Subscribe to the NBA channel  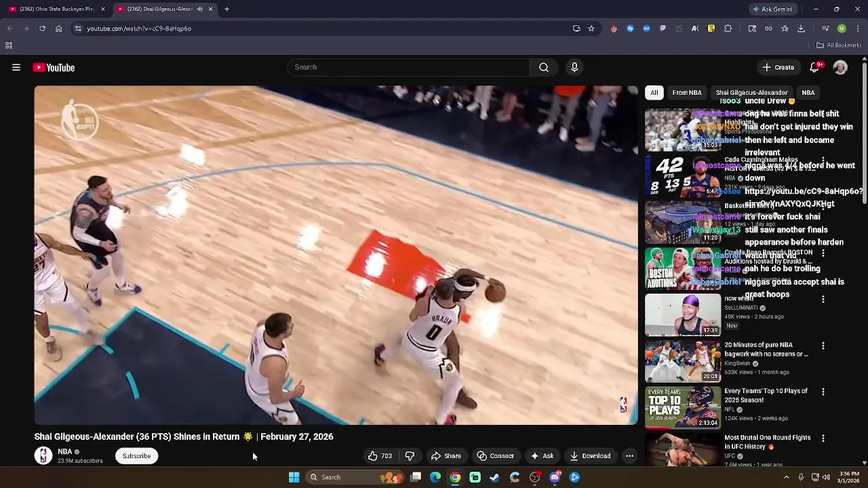(x=136, y=456)
